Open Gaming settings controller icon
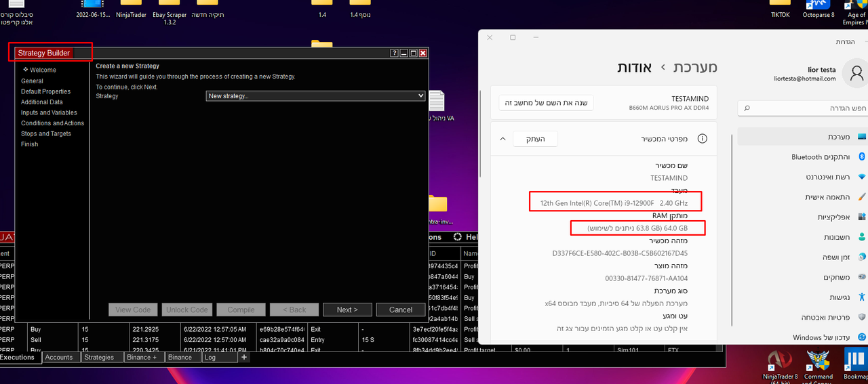The height and width of the screenshot is (384, 868). coord(862,277)
